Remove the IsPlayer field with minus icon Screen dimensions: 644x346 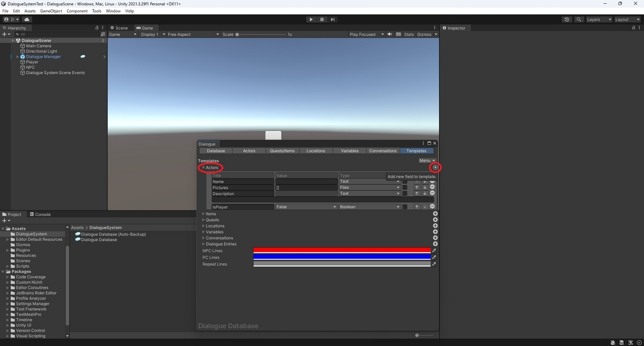point(432,207)
